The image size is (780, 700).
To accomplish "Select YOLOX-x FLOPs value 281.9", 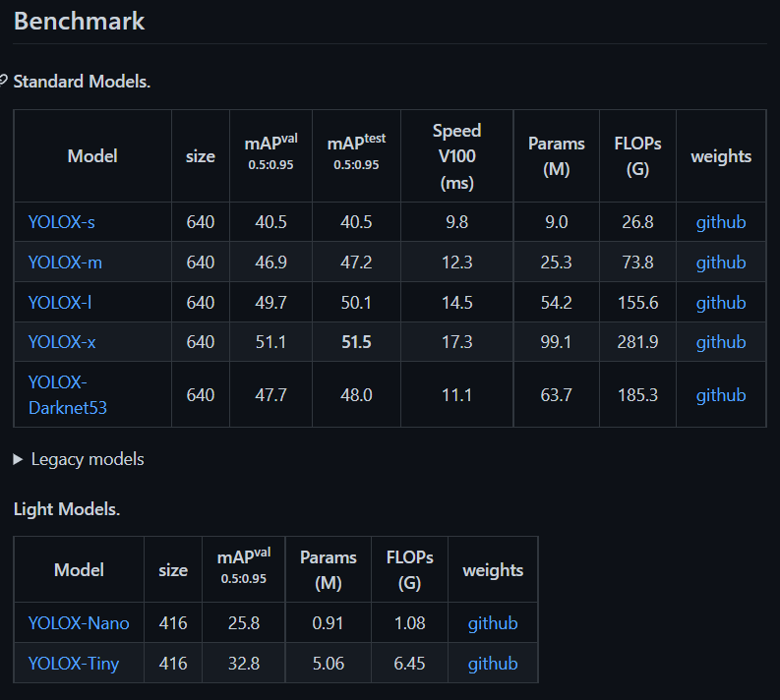I will [637, 342].
